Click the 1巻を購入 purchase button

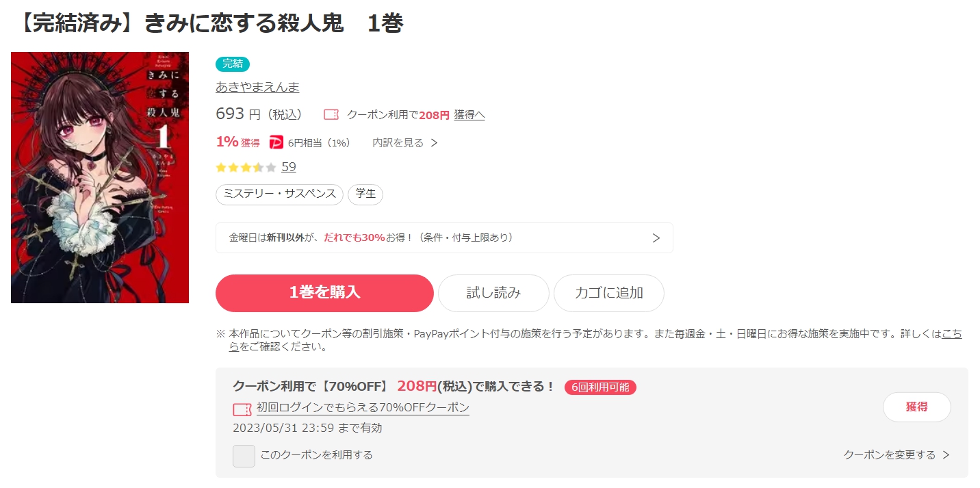(324, 293)
